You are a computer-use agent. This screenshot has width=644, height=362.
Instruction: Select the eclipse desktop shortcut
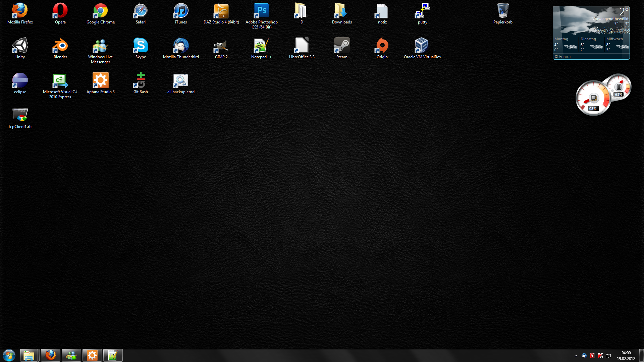pyautogui.click(x=20, y=83)
